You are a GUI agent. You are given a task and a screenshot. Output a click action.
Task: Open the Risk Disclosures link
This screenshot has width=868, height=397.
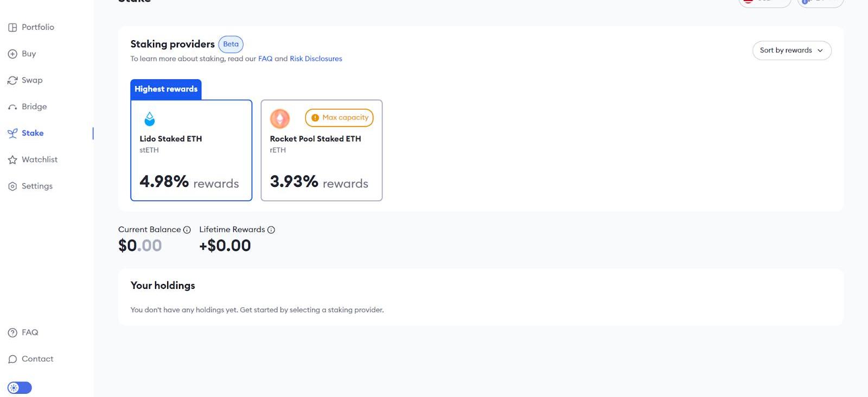(316, 59)
